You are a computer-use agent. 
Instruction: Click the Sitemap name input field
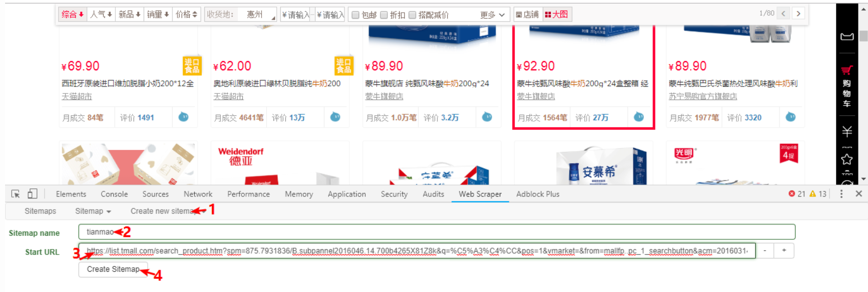pyautogui.click(x=437, y=232)
